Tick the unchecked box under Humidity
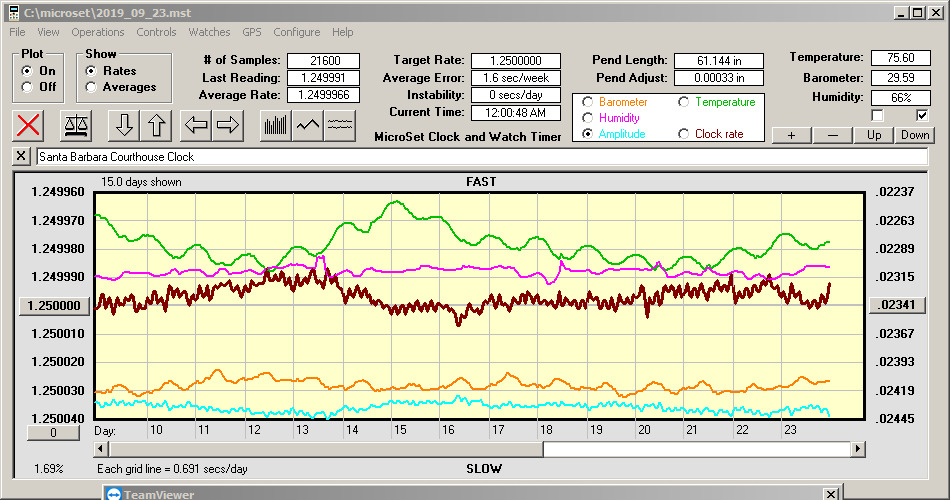The image size is (950, 500). pyautogui.click(x=877, y=115)
